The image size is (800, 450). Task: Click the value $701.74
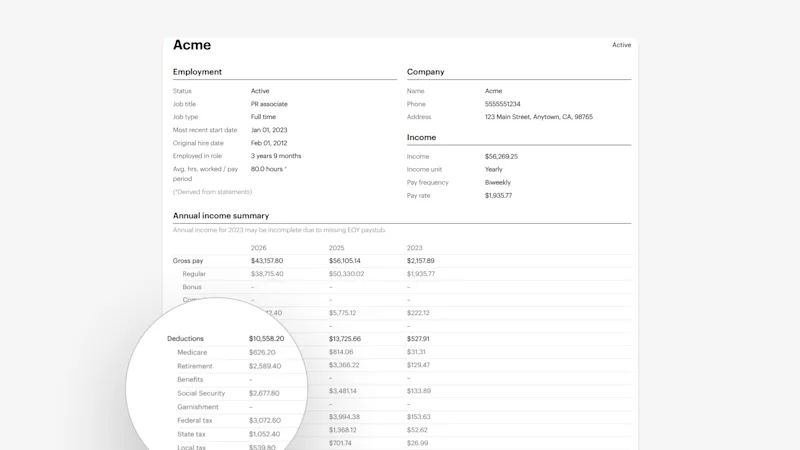[340, 443]
